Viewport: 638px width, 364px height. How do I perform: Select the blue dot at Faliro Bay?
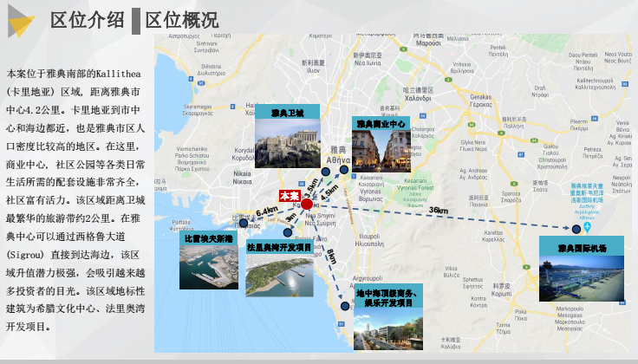[288, 232]
